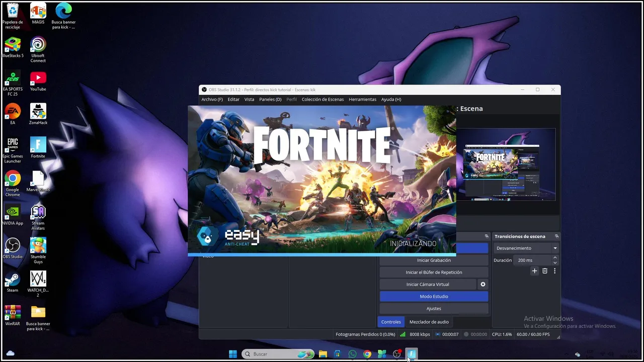This screenshot has height=362, width=644.
Task: Click Iniciar el Búfer de Repetición
Action: (434, 272)
